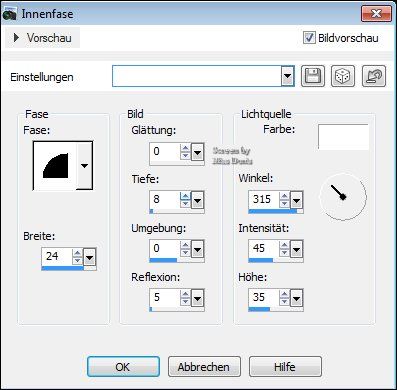Click the light angle dial control

[x=343, y=196]
